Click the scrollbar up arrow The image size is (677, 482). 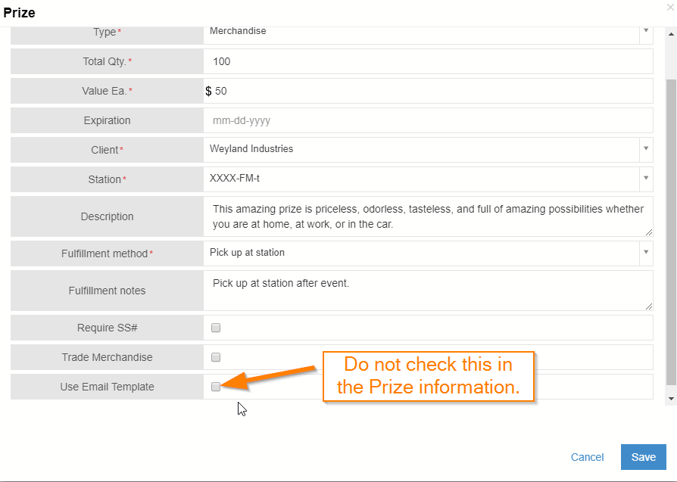[x=671, y=34]
